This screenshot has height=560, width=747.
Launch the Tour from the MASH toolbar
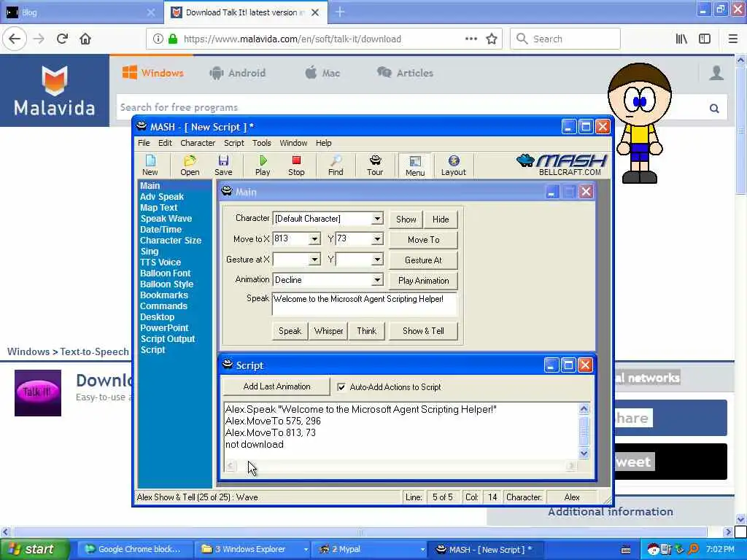(375, 166)
